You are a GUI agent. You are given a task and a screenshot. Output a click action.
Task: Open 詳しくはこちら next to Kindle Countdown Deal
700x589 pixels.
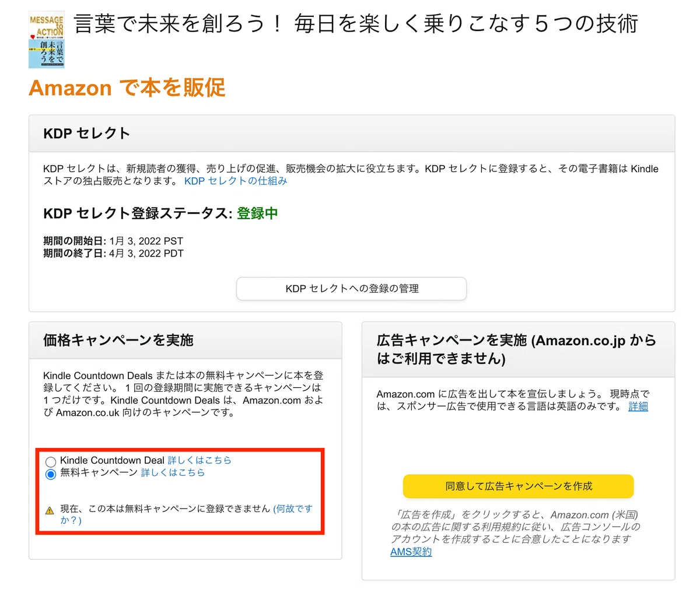pos(199,460)
